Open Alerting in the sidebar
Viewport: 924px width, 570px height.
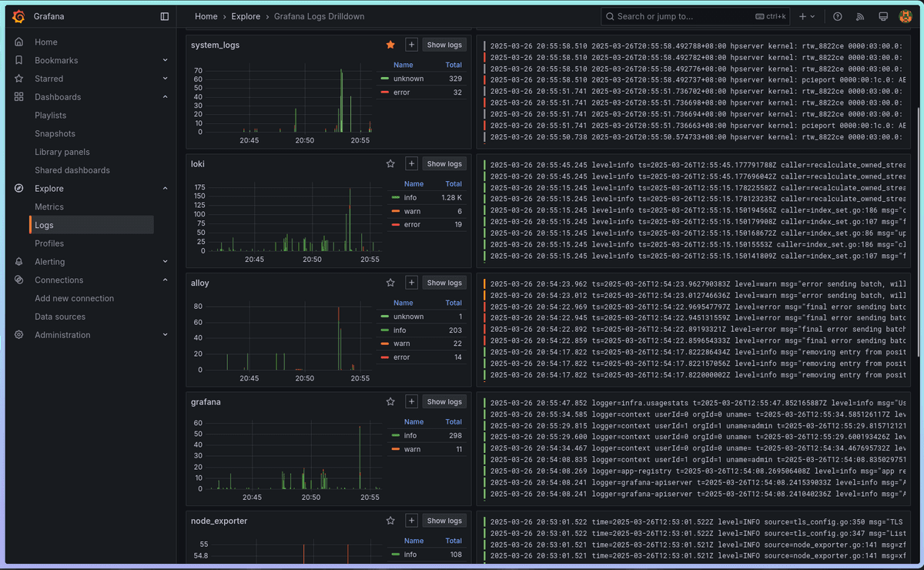pyautogui.click(x=50, y=262)
